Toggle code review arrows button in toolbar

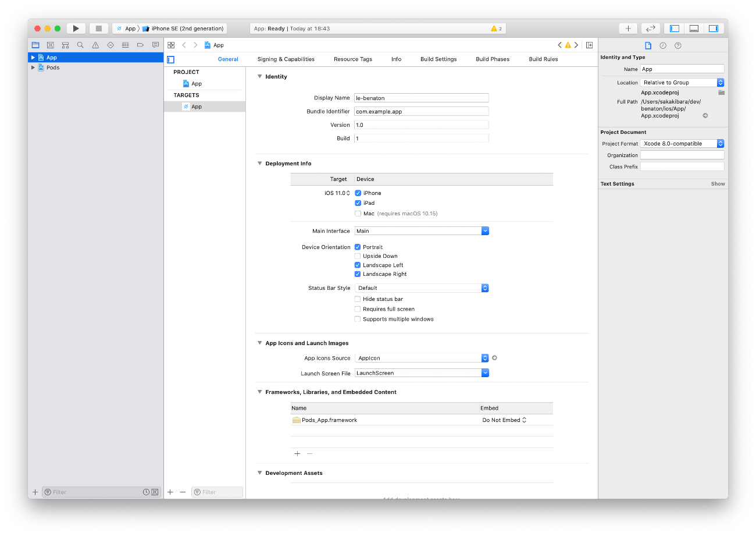[x=651, y=29]
